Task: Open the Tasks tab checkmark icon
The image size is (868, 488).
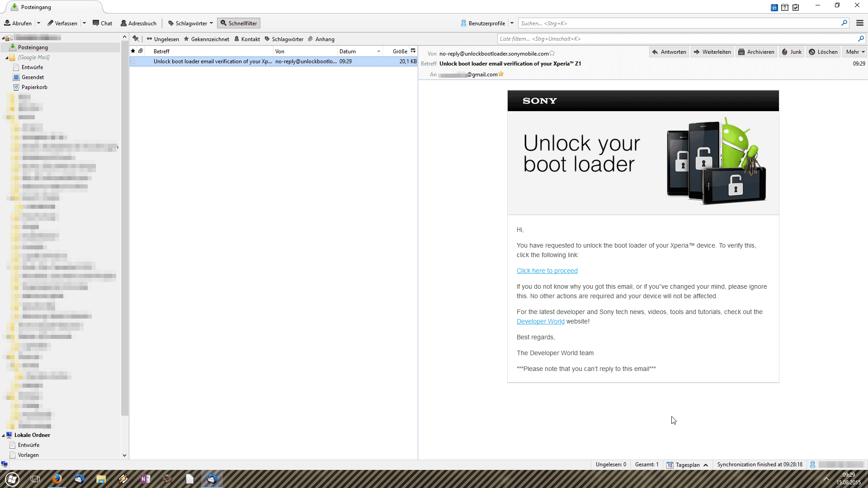Action: coord(796,7)
